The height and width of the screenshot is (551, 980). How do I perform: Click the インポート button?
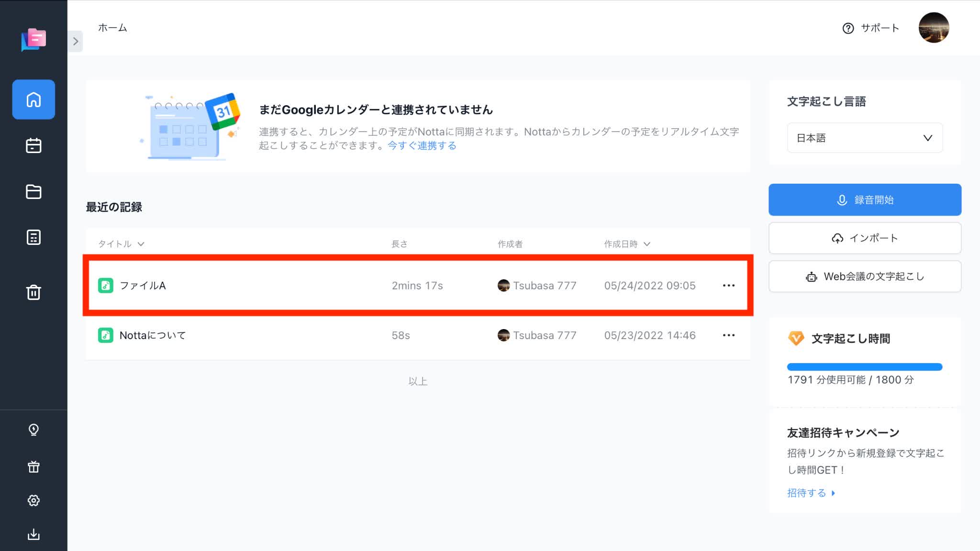click(x=865, y=238)
